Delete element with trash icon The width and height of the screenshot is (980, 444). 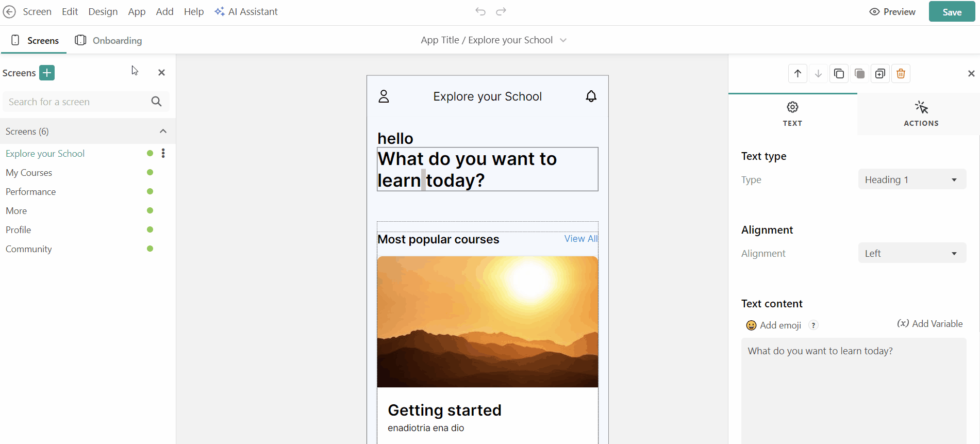[x=901, y=74]
